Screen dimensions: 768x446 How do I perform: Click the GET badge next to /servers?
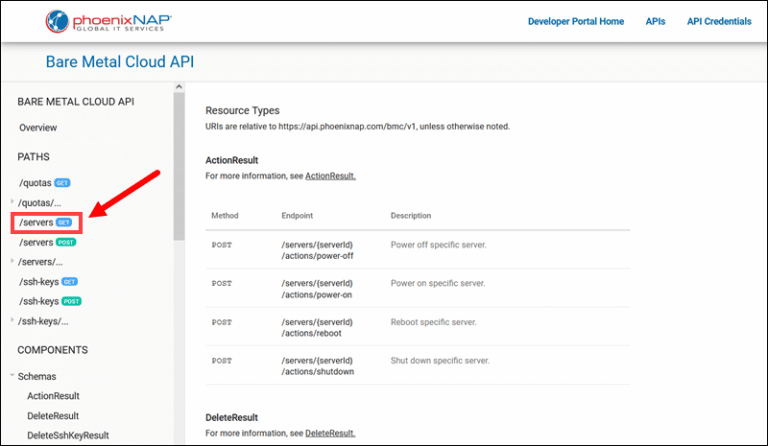64,222
